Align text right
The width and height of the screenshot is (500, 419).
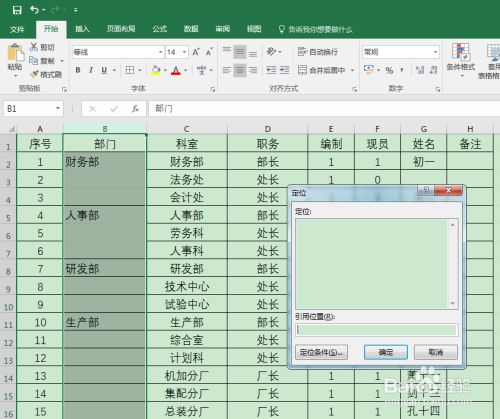pyautogui.click(x=253, y=70)
